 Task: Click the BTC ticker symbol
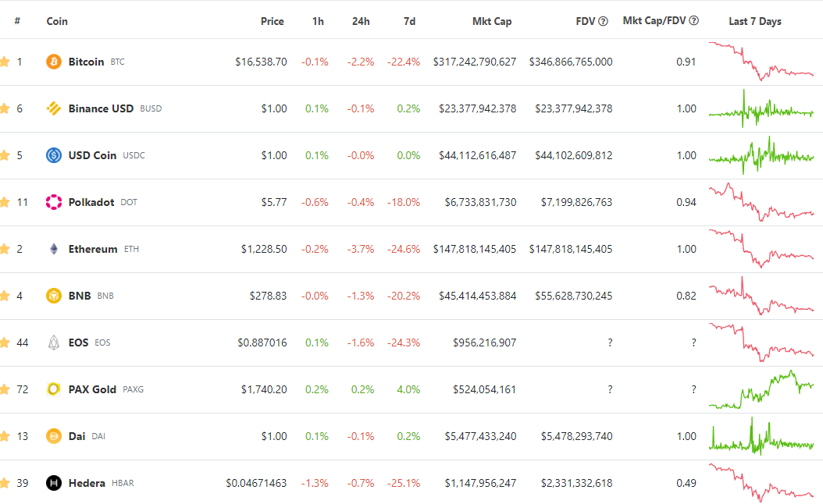[118, 62]
